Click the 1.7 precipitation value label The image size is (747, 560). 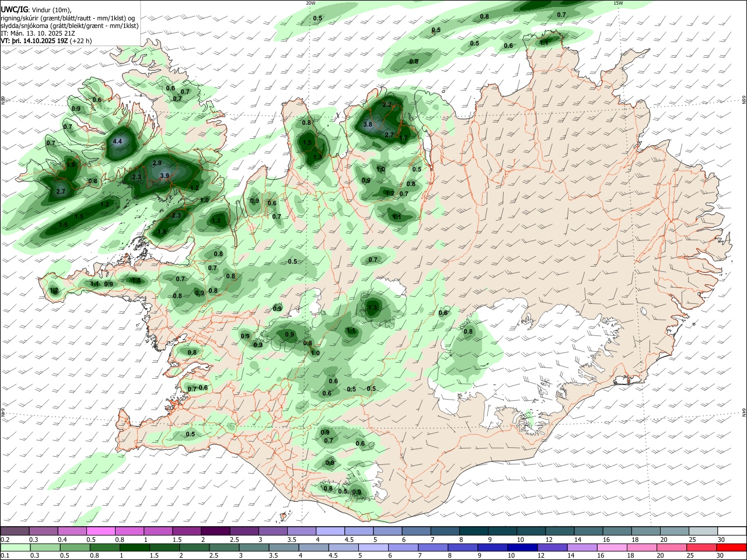(x=403, y=138)
